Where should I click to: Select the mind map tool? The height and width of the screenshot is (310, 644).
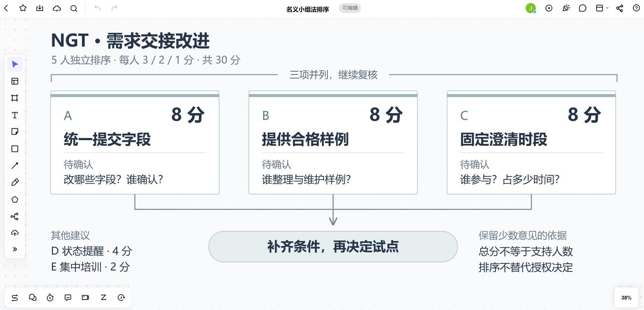tap(15, 216)
